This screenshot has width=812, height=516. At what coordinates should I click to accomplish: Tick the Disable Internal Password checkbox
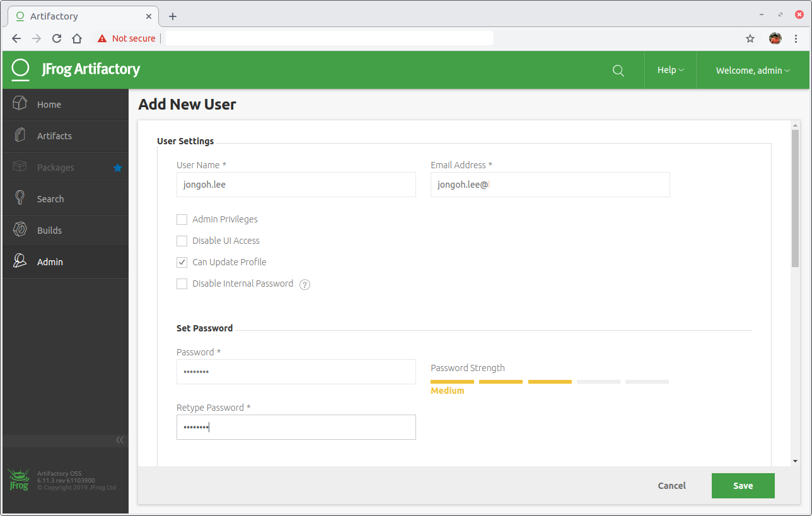182,284
